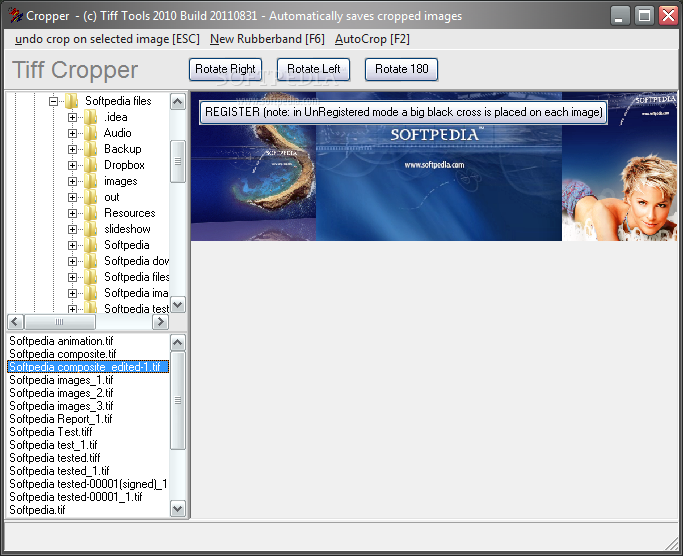Click the Cropper app icon in title bar
This screenshot has height=556, width=683.
click(15, 16)
